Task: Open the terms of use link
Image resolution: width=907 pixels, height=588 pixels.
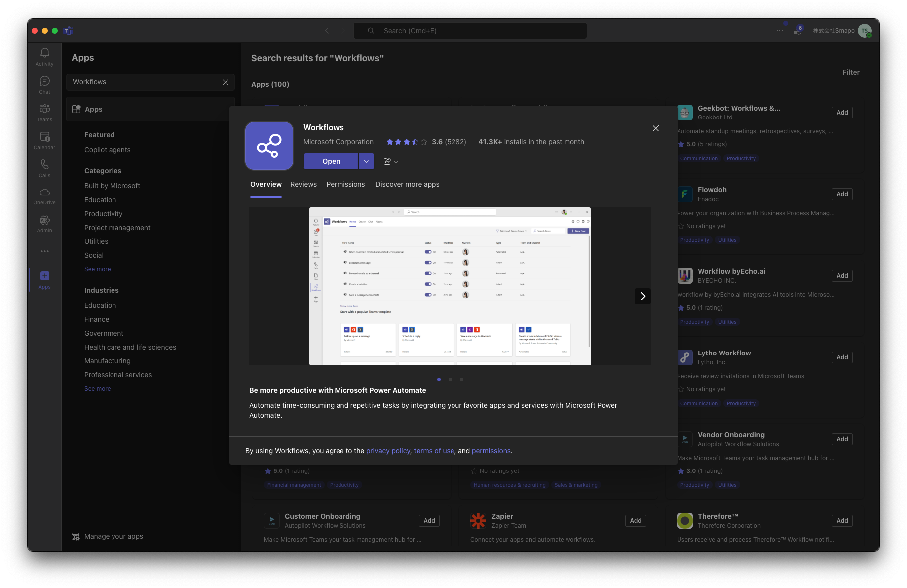Action: 434,451
